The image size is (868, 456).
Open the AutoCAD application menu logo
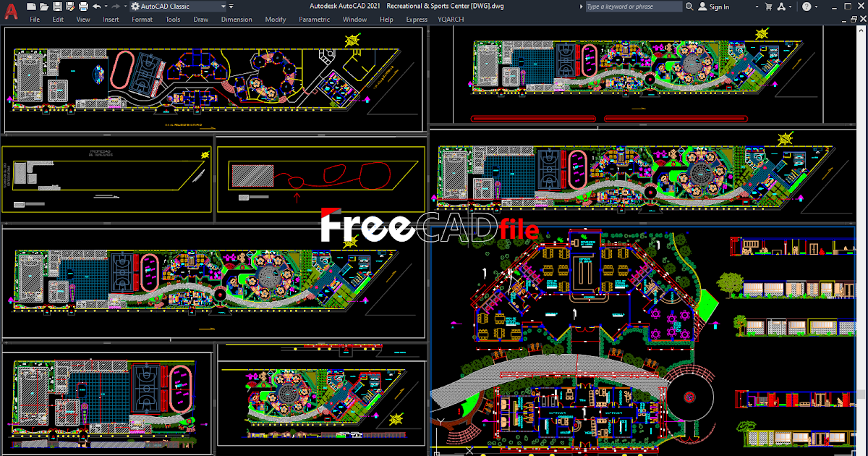pyautogui.click(x=11, y=11)
